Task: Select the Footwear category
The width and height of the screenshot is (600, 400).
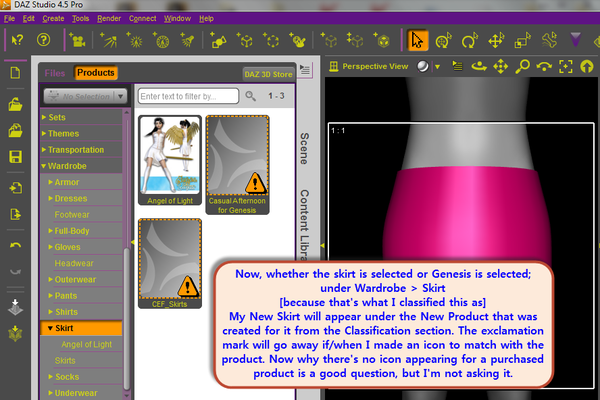Action: pyautogui.click(x=72, y=215)
